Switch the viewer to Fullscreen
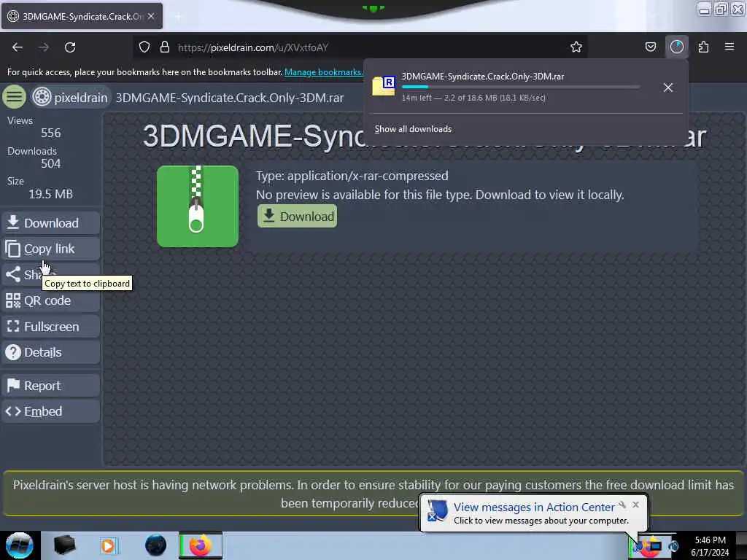This screenshot has height=560, width=747. 50,327
